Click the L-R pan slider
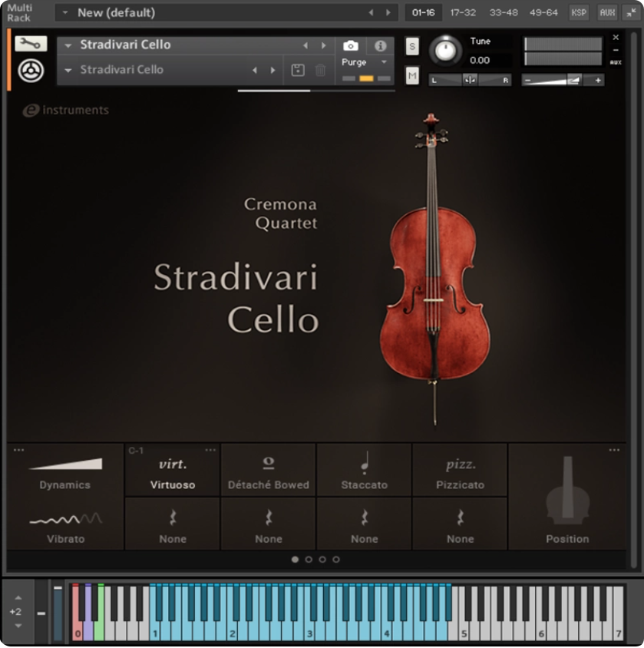Image resolution: width=644 pixels, height=648 pixels. click(470, 80)
